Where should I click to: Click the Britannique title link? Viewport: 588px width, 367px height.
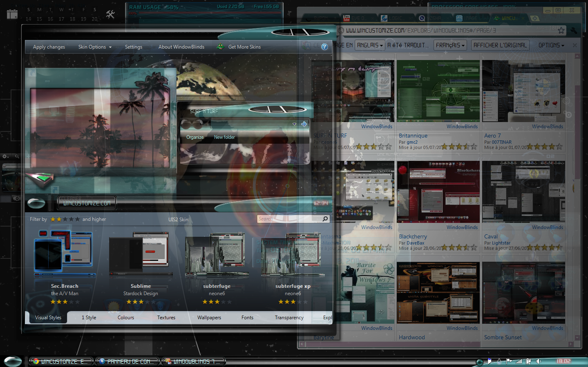pos(413,136)
